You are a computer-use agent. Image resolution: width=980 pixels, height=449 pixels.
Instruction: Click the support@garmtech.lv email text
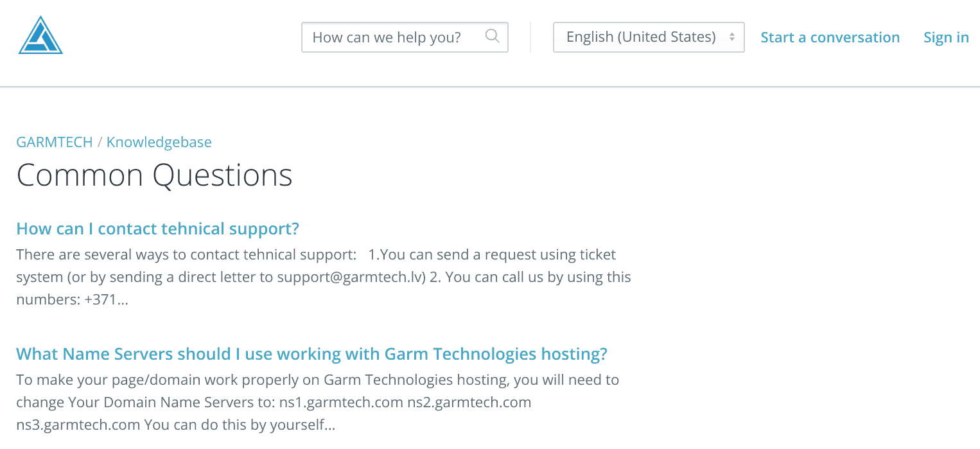(x=351, y=277)
